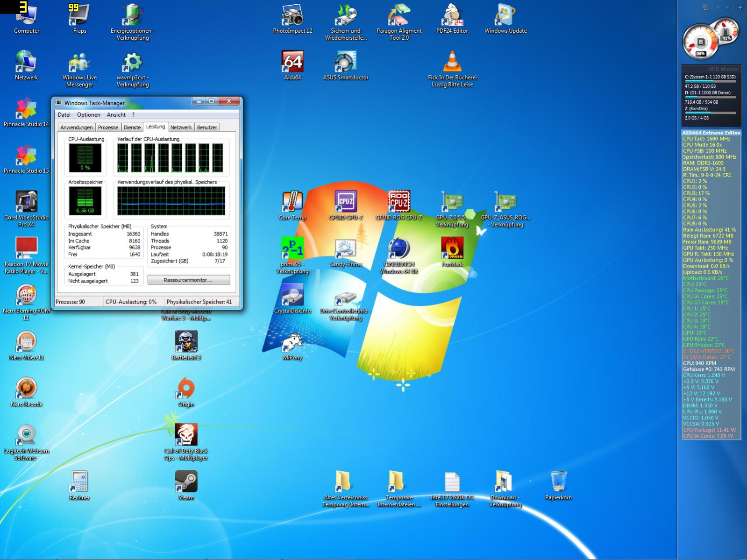Open the VLC media file icon
The width and height of the screenshot is (747, 560).
click(x=452, y=68)
